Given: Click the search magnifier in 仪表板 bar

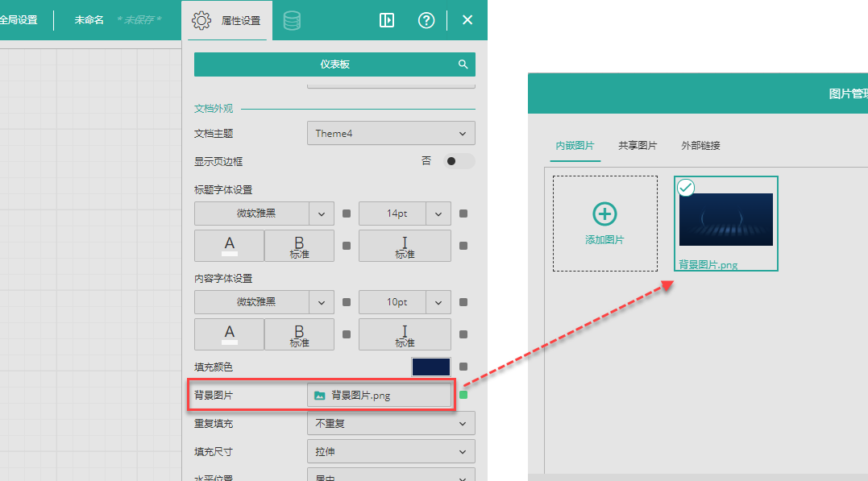Looking at the screenshot, I should coord(463,64).
